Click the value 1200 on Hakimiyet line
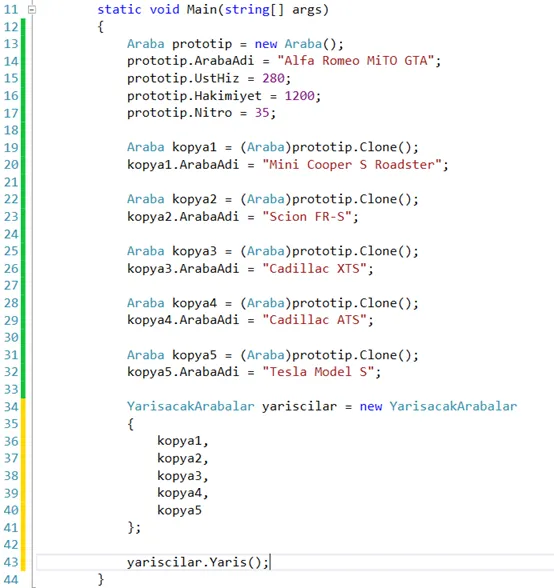The width and height of the screenshot is (554, 588). click(x=299, y=96)
